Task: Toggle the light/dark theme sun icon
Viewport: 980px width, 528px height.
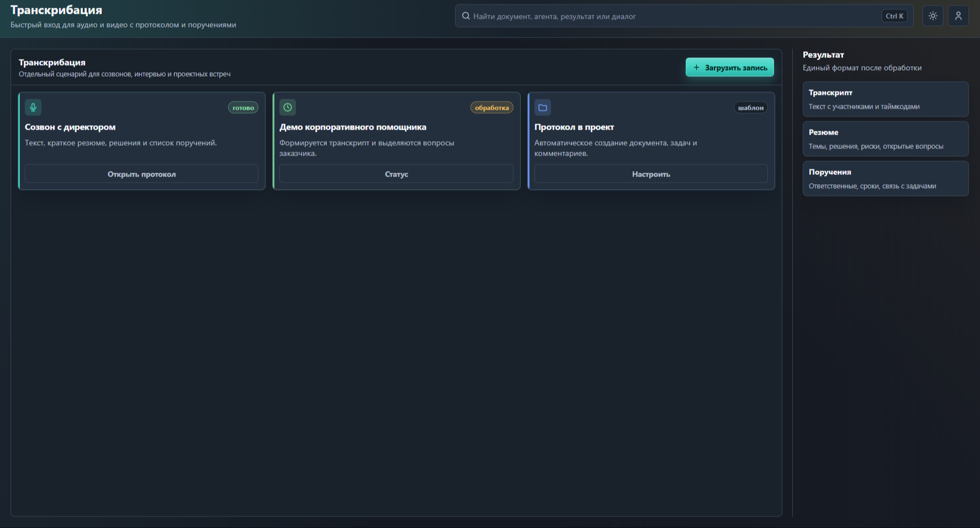Action: (933, 16)
